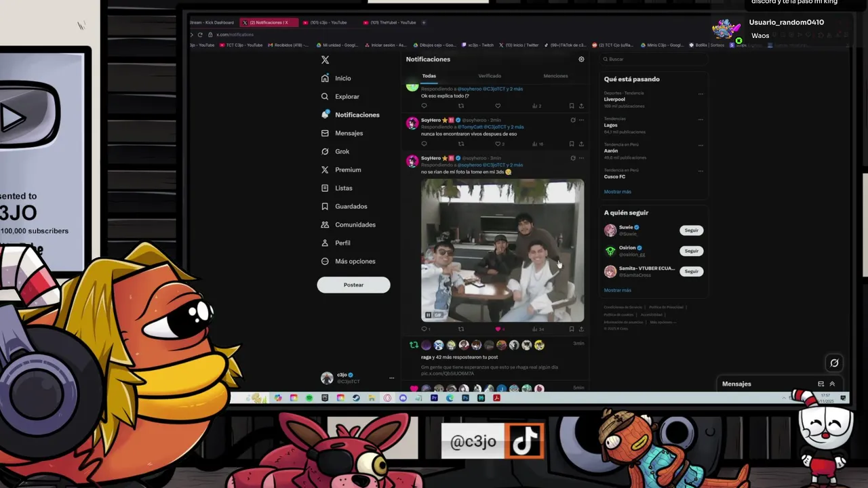This screenshot has width=868, height=488.
Task: Follow Osirion with Seguir button
Action: coord(691,251)
